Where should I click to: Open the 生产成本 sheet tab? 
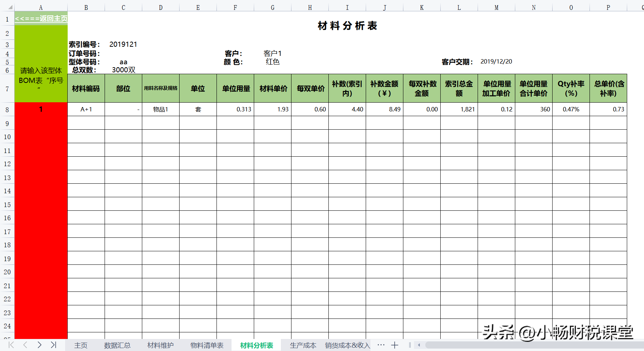pos(303,346)
